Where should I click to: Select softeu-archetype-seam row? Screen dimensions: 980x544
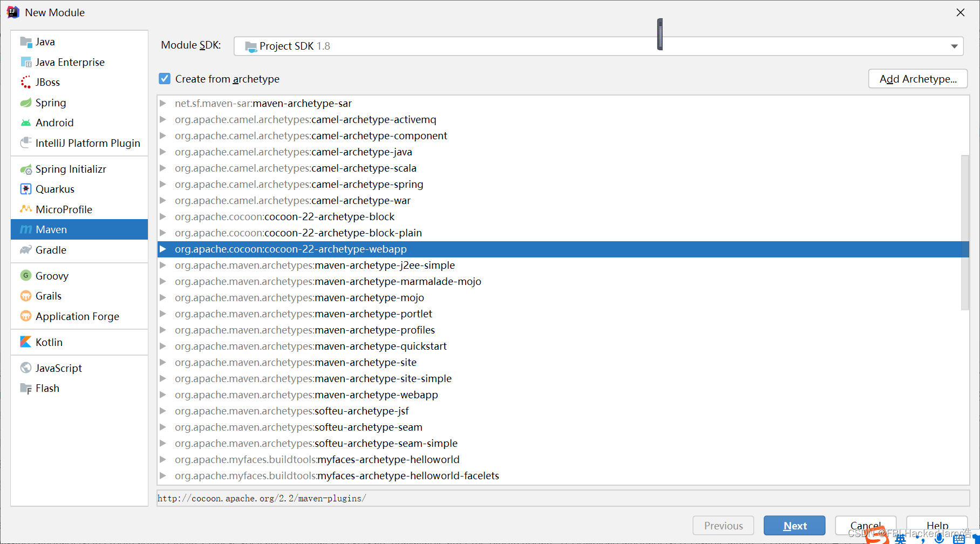(563, 427)
